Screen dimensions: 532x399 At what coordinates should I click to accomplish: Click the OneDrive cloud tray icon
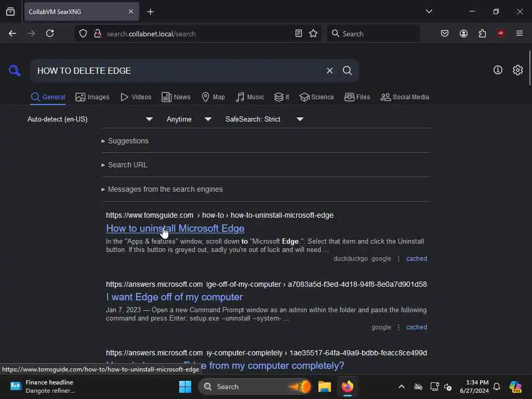[x=418, y=387]
